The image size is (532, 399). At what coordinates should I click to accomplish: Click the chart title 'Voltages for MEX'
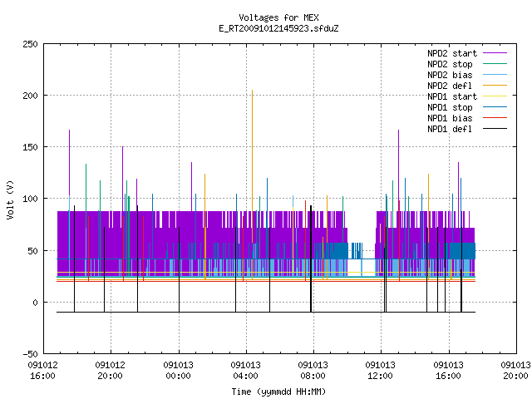(x=278, y=17)
